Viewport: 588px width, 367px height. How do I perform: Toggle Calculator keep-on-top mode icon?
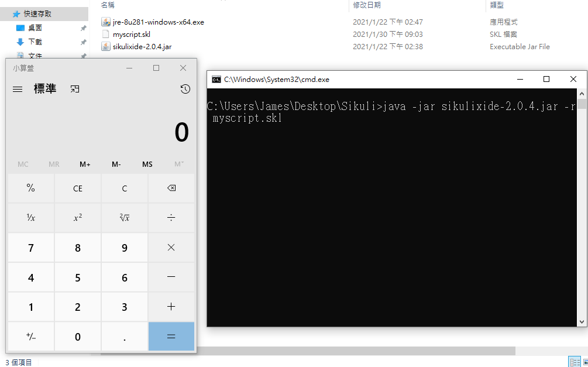[75, 89]
